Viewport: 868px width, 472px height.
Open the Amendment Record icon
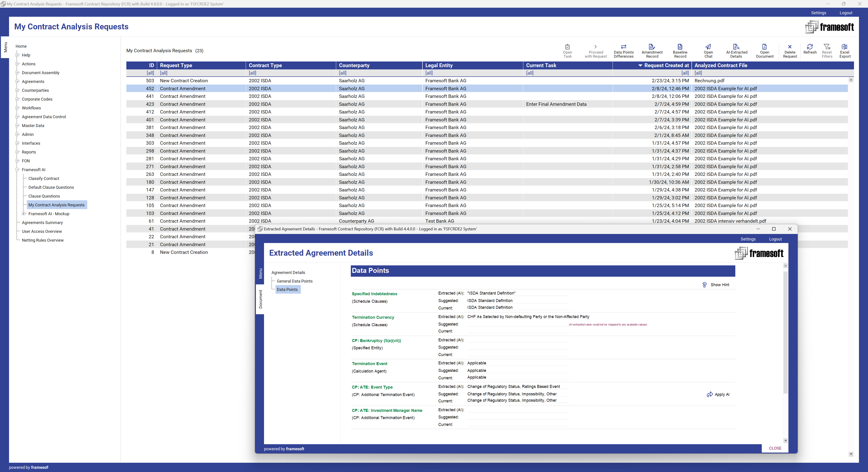(x=651, y=51)
